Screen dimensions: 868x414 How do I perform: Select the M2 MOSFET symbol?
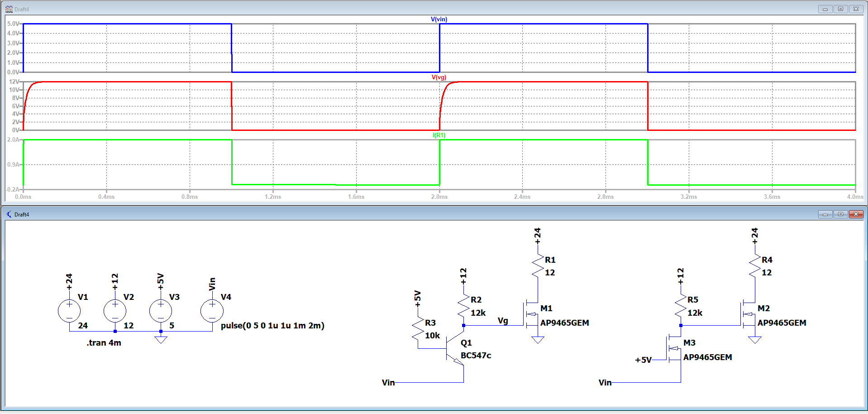748,314
